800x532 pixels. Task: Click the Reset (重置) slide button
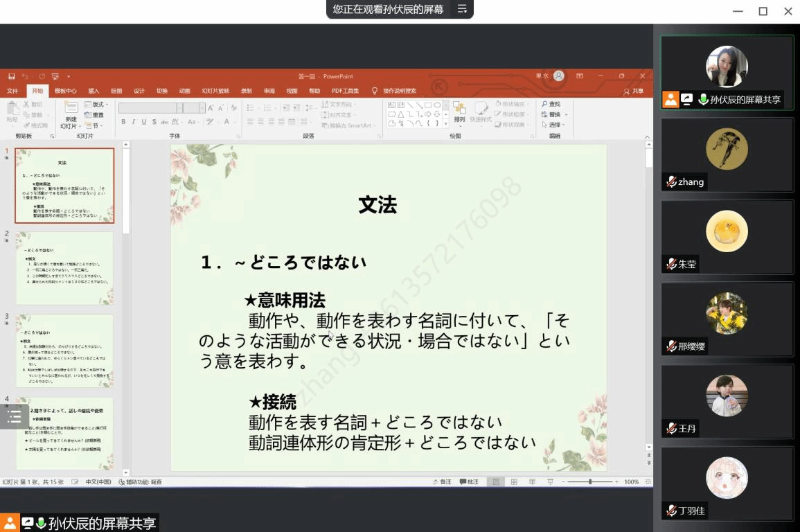point(94,115)
